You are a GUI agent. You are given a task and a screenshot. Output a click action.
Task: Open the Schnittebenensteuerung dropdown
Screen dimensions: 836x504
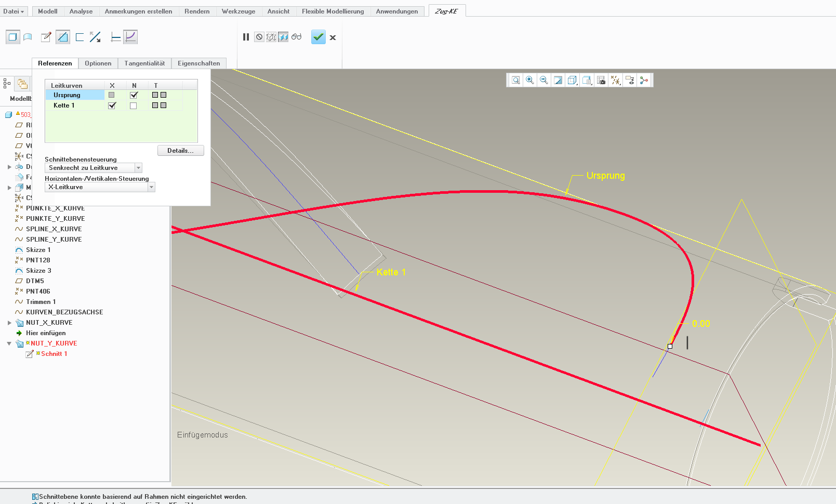click(x=94, y=168)
